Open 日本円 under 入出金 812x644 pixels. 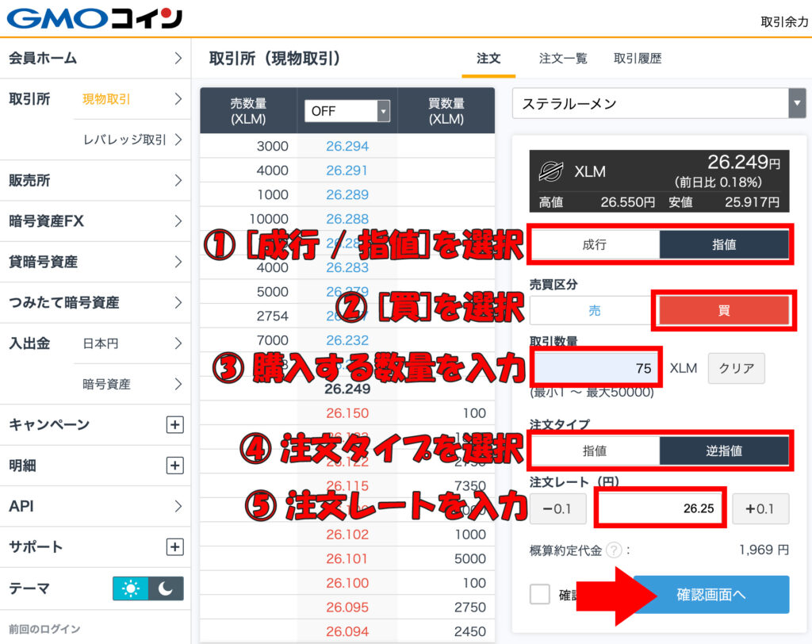[132, 343]
